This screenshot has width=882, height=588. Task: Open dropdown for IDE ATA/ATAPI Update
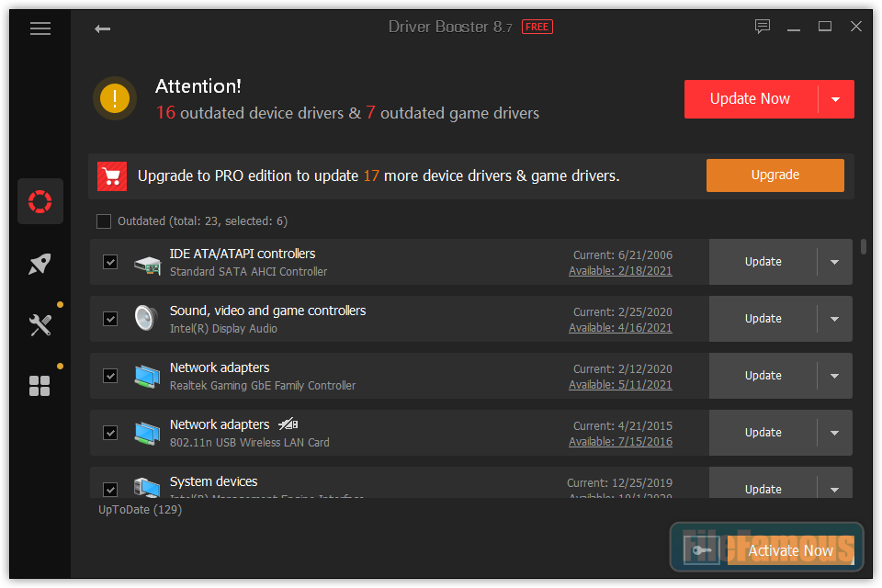point(835,262)
